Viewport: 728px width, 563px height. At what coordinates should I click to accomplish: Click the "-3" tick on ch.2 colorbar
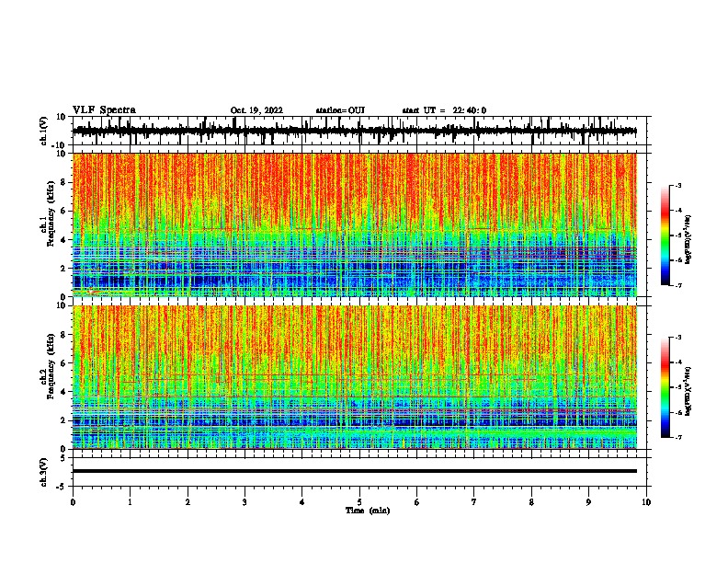[677, 338]
